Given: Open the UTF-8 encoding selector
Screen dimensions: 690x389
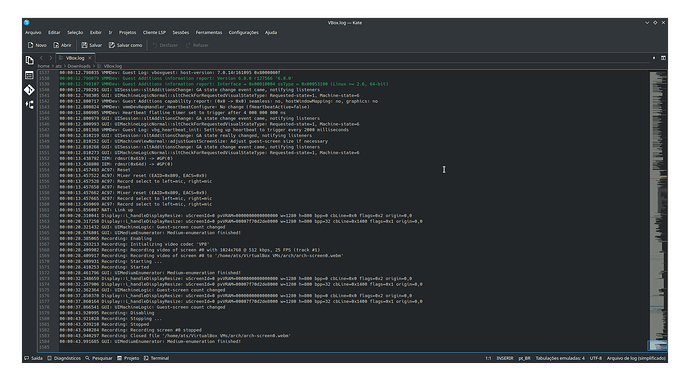Looking at the screenshot, I should click(x=595, y=358).
